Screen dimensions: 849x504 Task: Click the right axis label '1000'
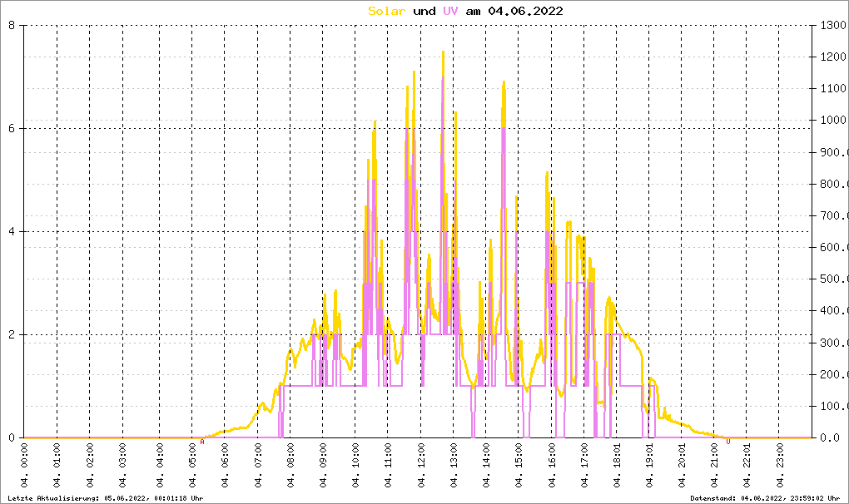[x=832, y=120]
